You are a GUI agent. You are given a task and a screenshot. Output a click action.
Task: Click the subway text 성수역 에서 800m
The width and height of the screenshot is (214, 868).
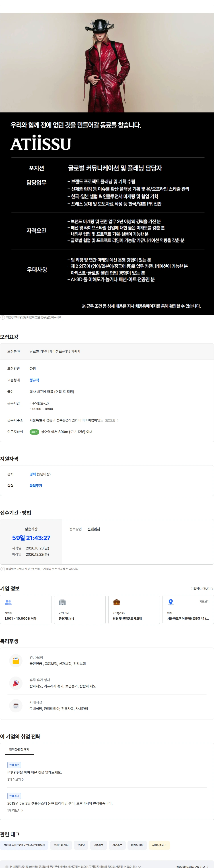67,432
